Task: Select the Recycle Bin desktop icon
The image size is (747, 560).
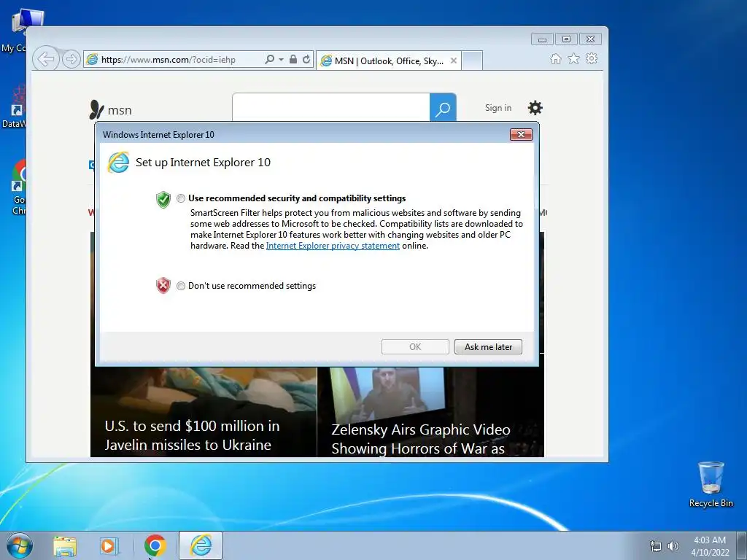Action: (711, 484)
